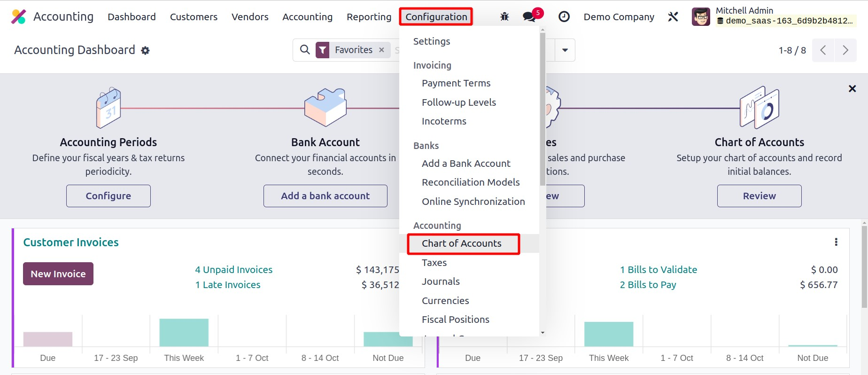Image resolution: width=868 pixels, height=375 pixels.
Task: Open the activities clock icon
Action: pos(564,17)
